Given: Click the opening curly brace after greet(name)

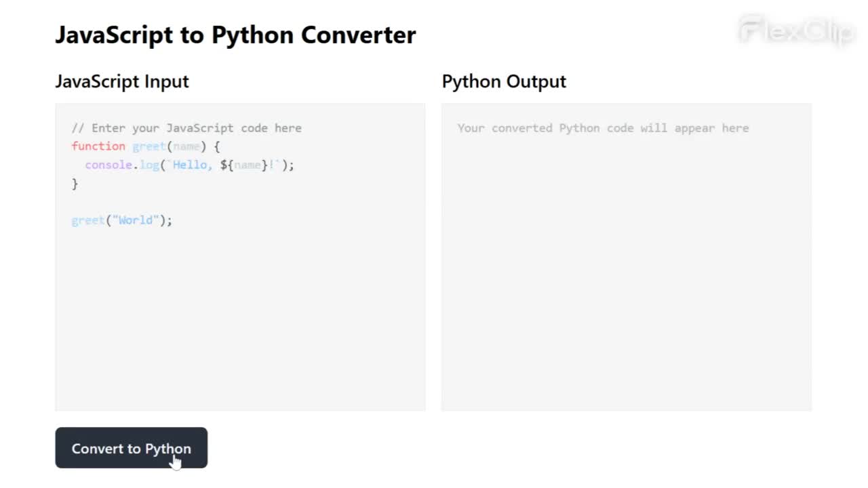Looking at the screenshot, I should click(217, 146).
